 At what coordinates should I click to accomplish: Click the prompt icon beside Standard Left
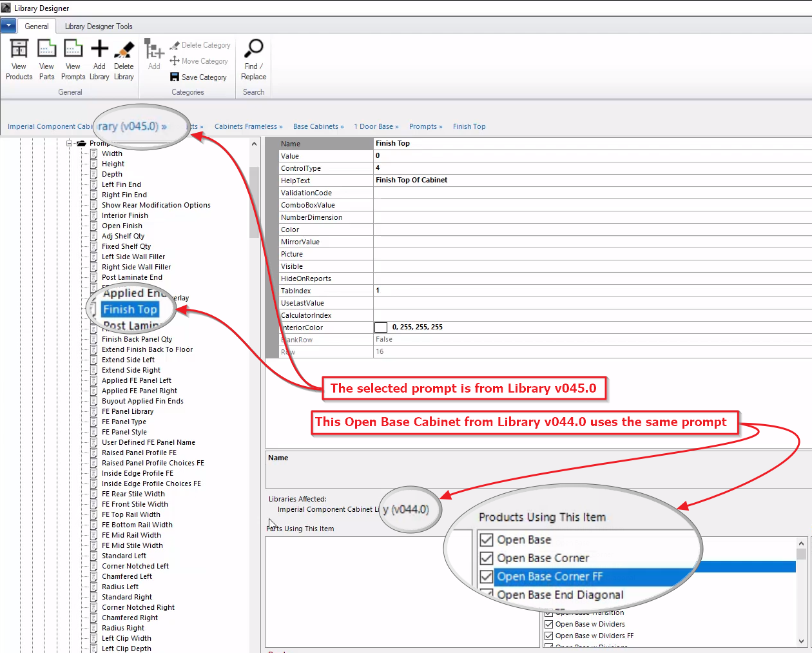(93, 556)
